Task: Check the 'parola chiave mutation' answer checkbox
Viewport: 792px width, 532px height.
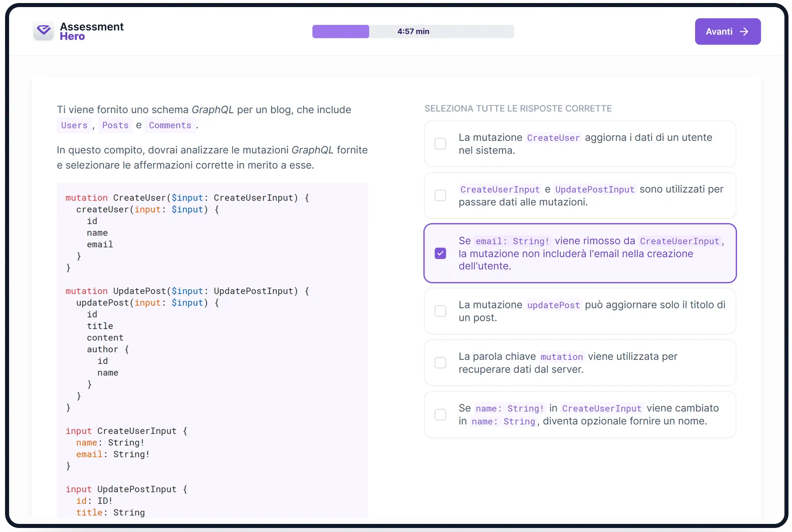Action: point(441,363)
